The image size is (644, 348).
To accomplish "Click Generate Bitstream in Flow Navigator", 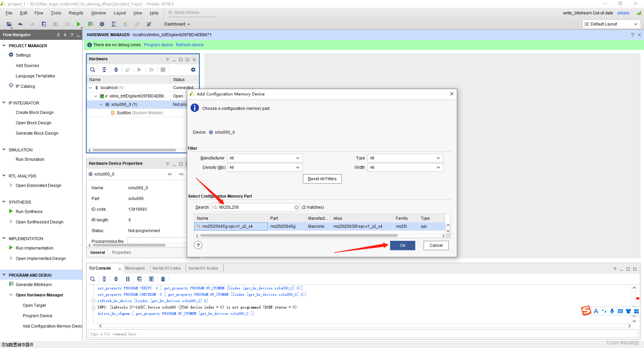I will pos(34,285).
